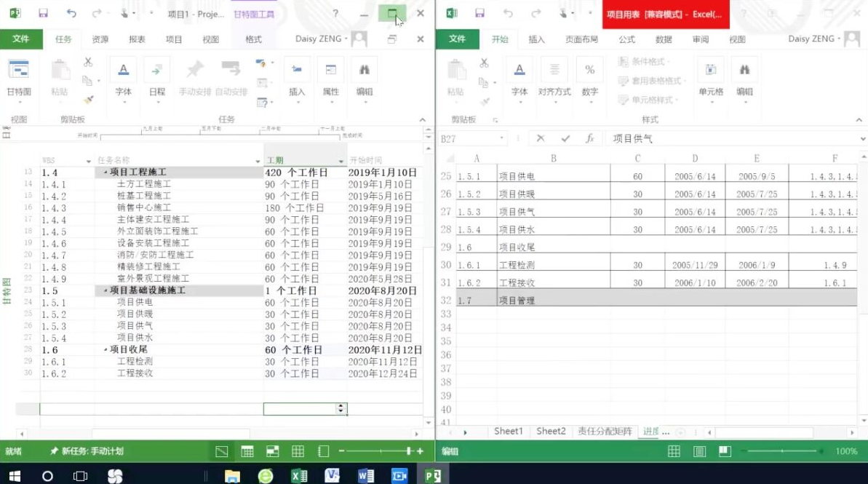
Task: Select the Sheet1 worksheet tab
Action: (508, 432)
